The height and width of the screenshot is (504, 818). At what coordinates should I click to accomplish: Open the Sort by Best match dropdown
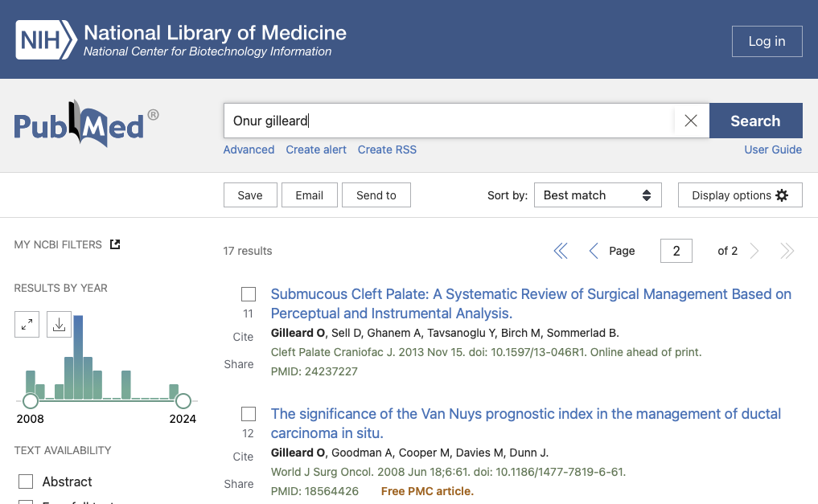598,195
